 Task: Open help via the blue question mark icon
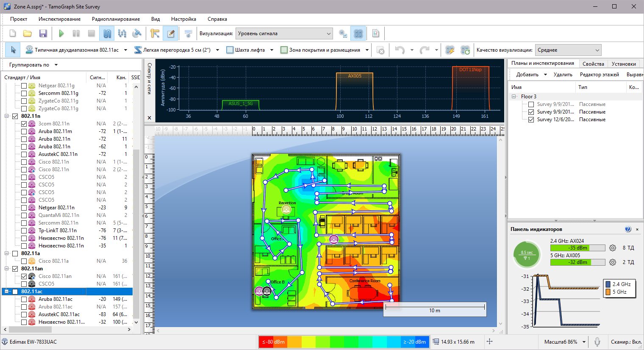click(628, 229)
